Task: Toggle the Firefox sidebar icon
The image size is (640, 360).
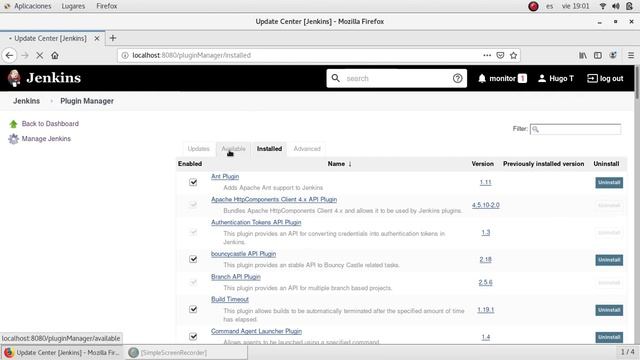Action: pyautogui.click(x=598, y=55)
